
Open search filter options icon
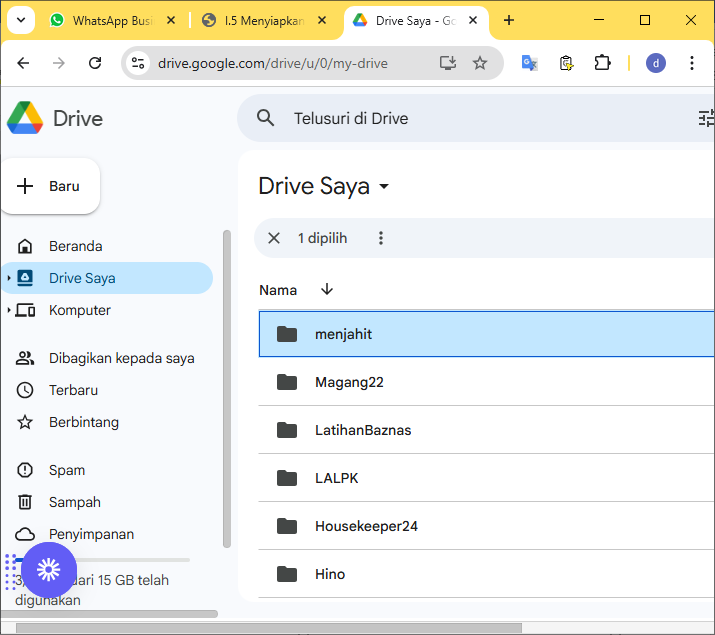tap(706, 118)
